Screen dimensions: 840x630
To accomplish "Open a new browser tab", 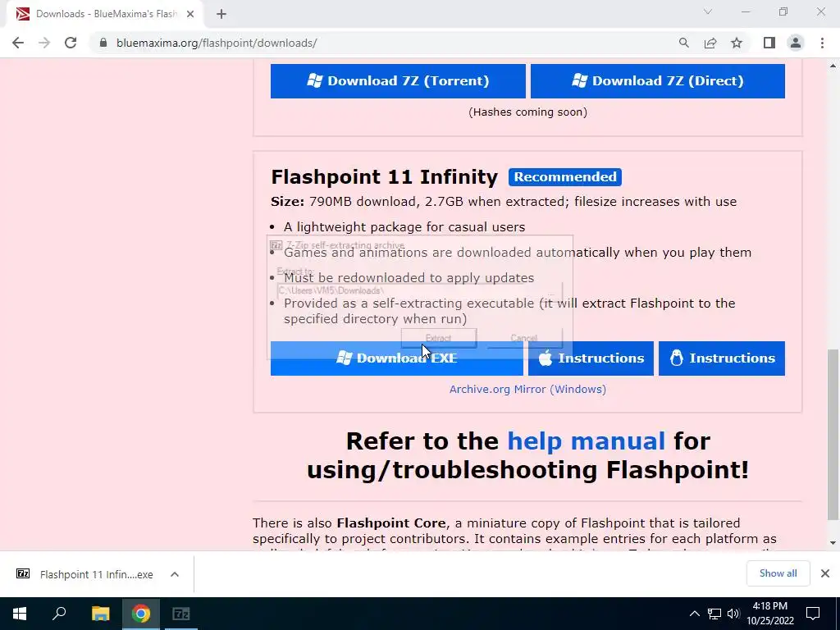I will pyautogui.click(x=221, y=14).
